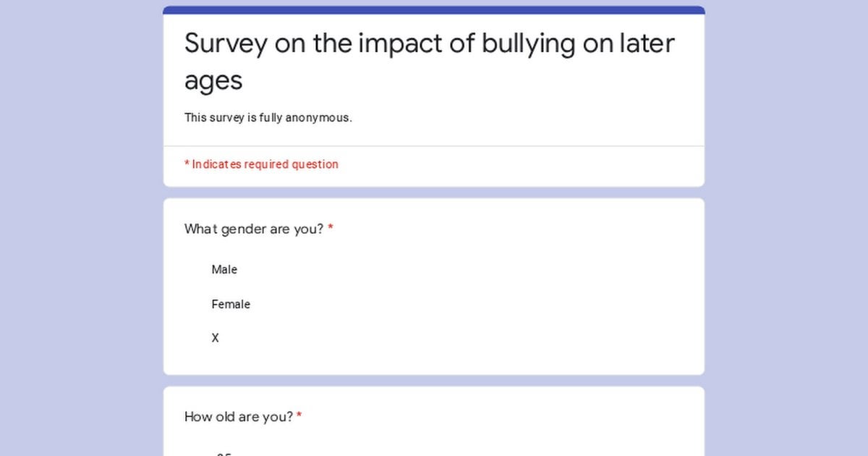Click the blue accent bar atop the form
Image resolution: width=868 pixels, height=456 pixels.
click(x=434, y=10)
